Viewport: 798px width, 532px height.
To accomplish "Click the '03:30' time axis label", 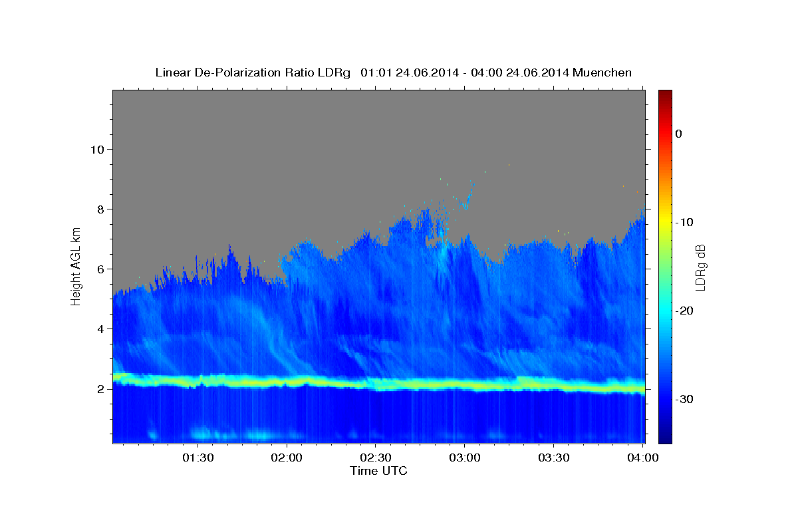I will pyautogui.click(x=554, y=458).
